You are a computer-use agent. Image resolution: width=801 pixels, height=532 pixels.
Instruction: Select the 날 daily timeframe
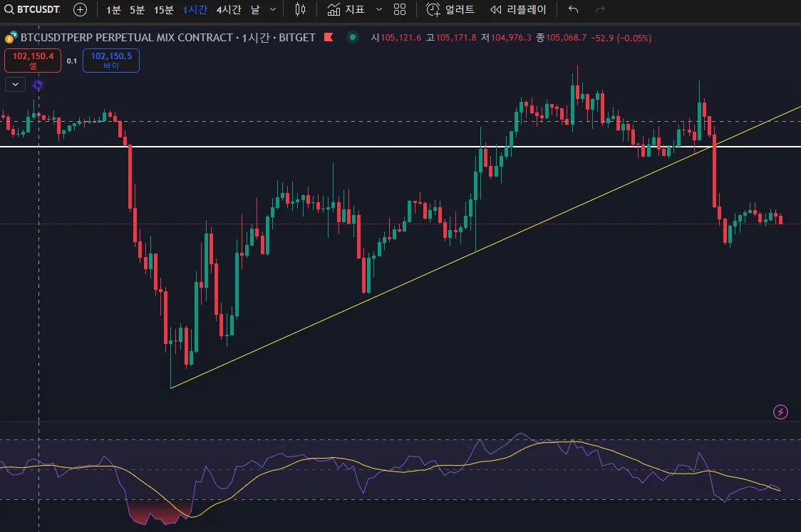point(255,10)
